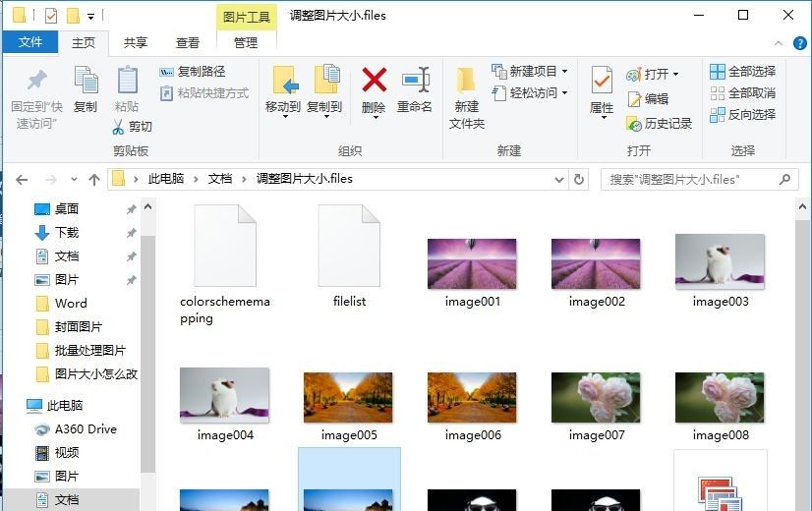812x511 pixels.
Task: Switch to the View (查看) tab
Action: pos(188,42)
